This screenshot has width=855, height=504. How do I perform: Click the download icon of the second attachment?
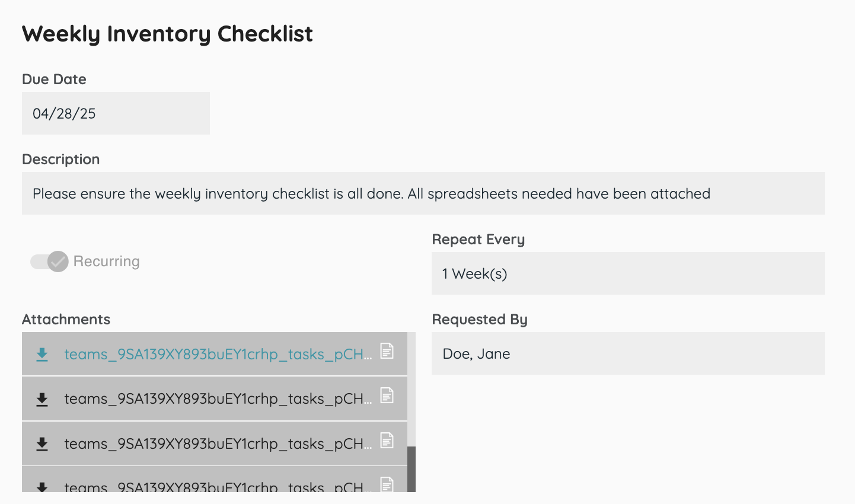pos(42,399)
